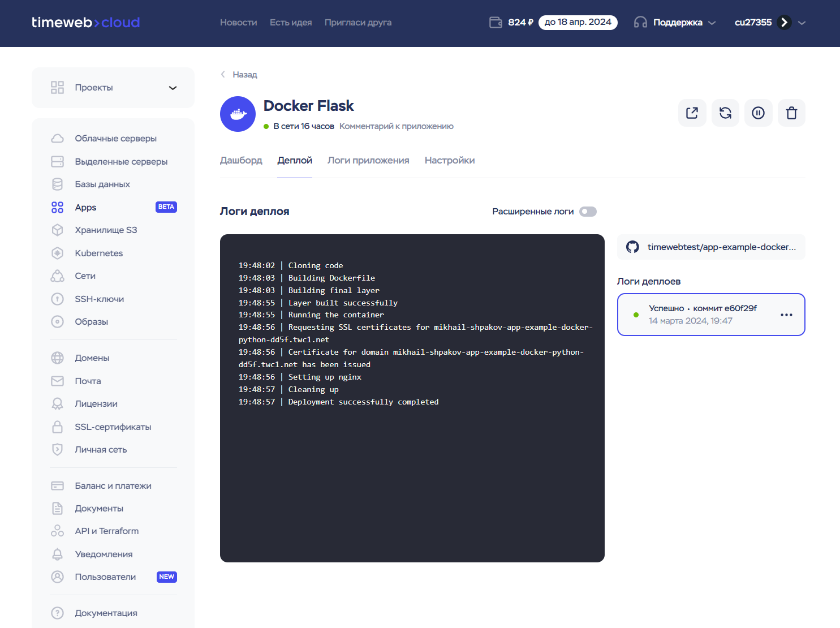This screenshot has height=628, width=840.
Task: Restart the Docker Flask application
Action: [725, 113]
